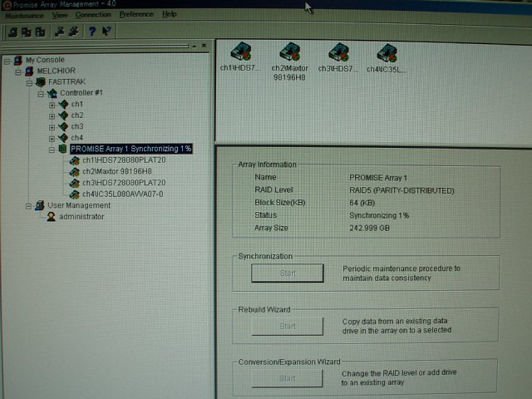
Task: Collapse the PROMISE Array 1 node
Action: (x=52, y=149)
